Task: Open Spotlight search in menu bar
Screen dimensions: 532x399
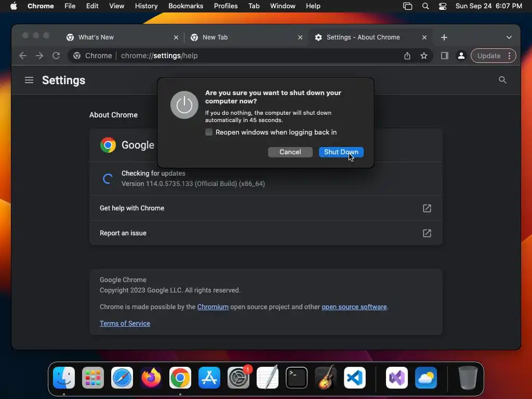Action: pyautogui.click(x=425, y=6)
